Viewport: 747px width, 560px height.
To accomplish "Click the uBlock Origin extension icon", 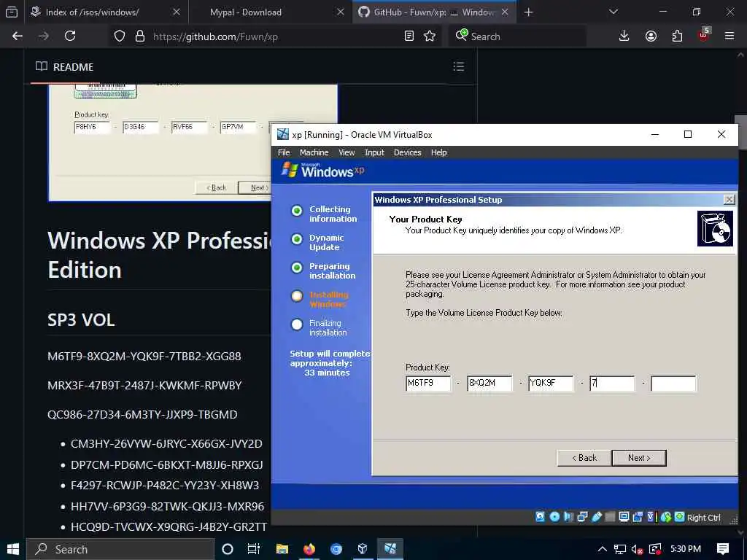I will click(x=704, y=35).
